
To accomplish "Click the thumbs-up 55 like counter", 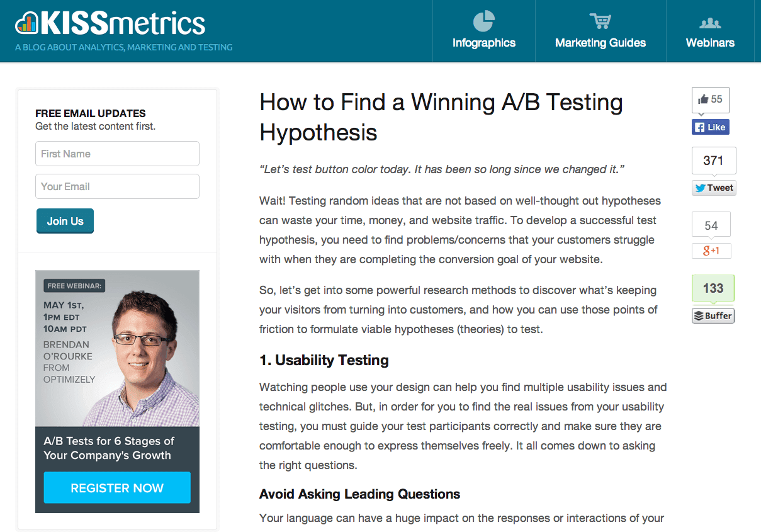I will coord(710,99).
